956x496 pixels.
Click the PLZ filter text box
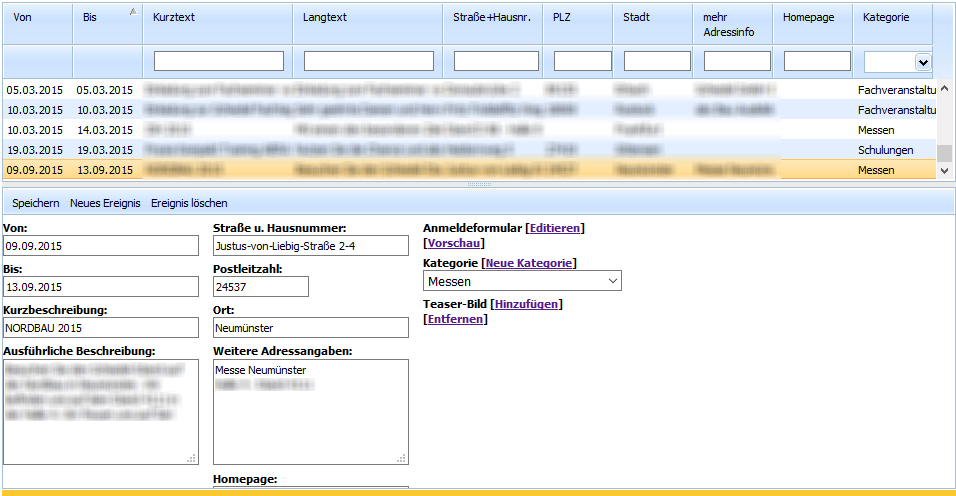pyautogui.click(x=582, y=62)
